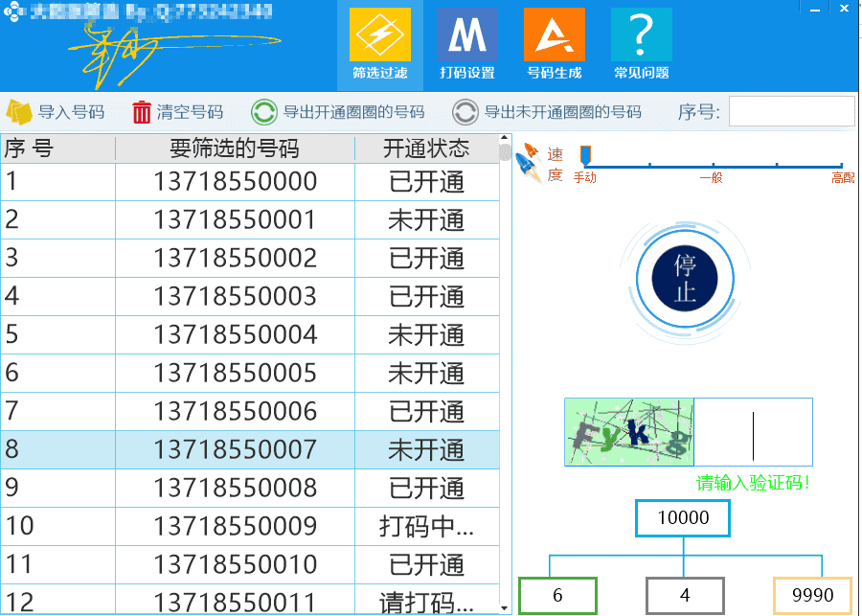The width and height of the screenshot is (862, 616).
Task: Open the 打码设置 settings icon
Action: pos(466,35)
